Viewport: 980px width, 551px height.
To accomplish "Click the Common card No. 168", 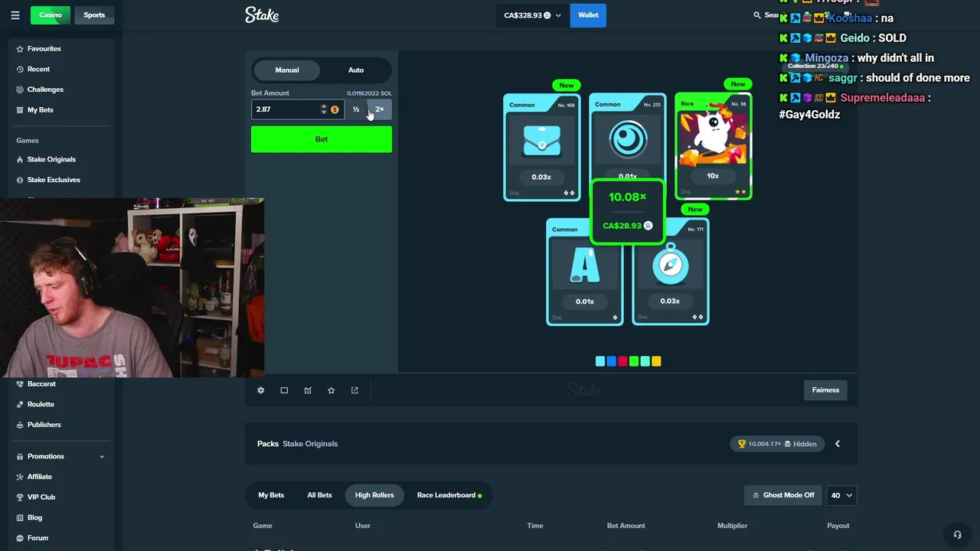I will coord(541,147).
